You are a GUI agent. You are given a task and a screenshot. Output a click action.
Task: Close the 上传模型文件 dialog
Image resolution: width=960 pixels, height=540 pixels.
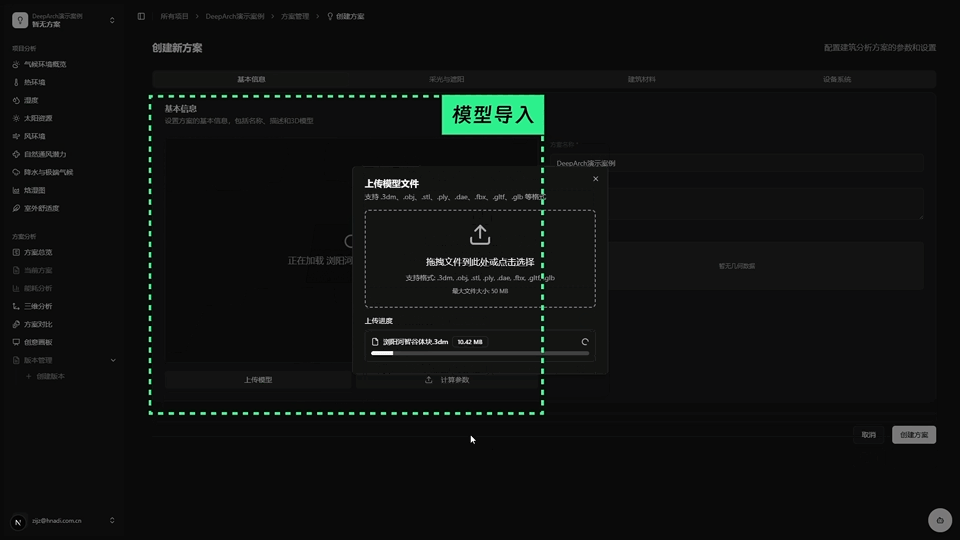coord(595,179)
